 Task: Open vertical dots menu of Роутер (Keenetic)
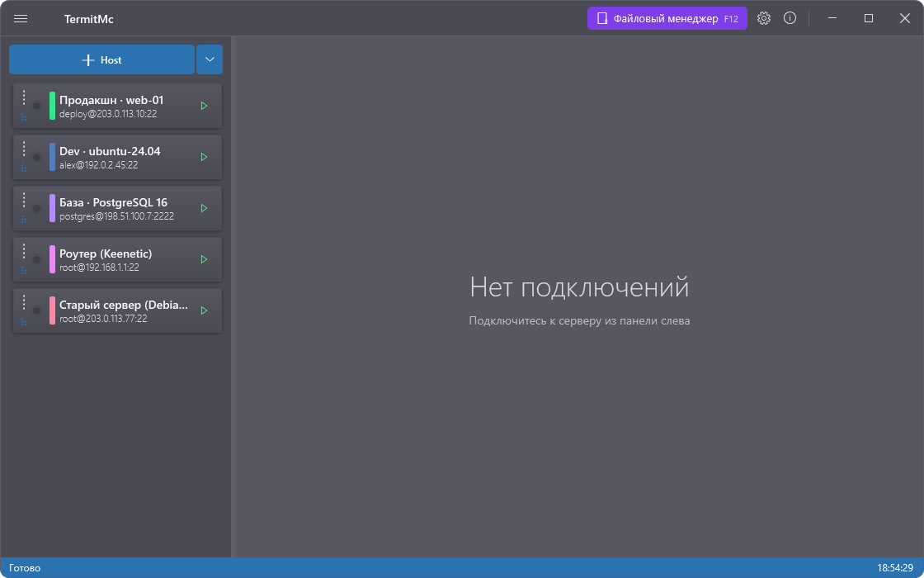[x=24, y=251]
